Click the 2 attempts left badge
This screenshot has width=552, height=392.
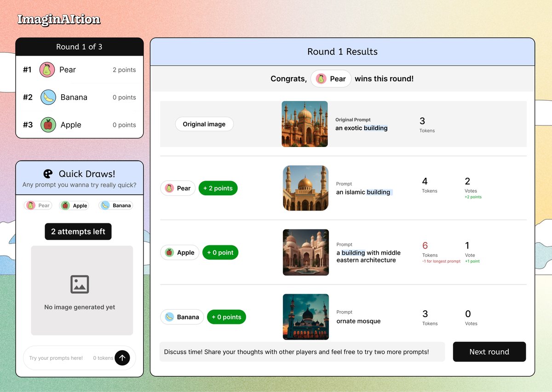click(78, 232)
